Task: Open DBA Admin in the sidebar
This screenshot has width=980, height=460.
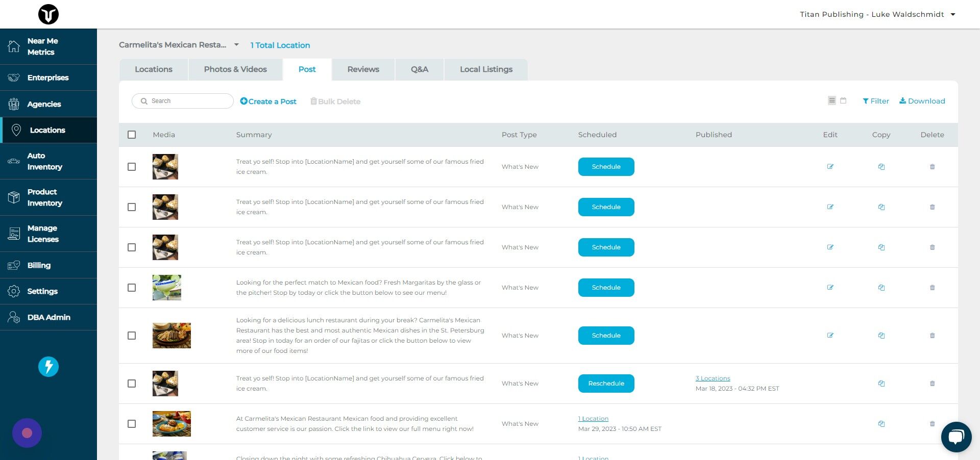Action: [x=48, y=317]
